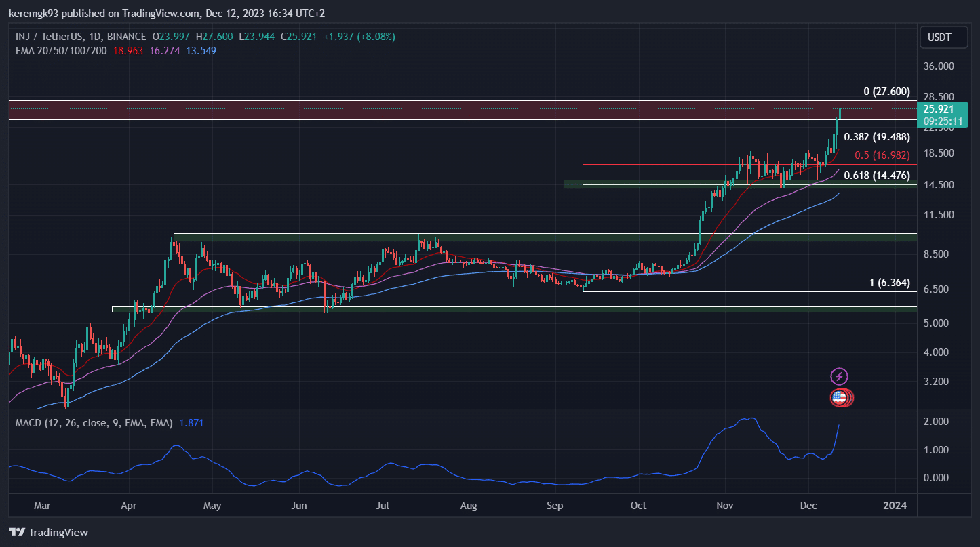Click the MACD value 1.871
The image size is (980, 547).
191,423
